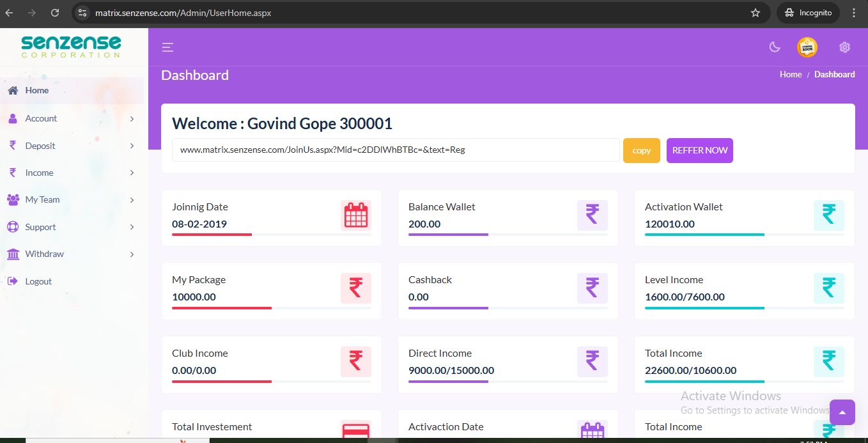Viewport: 868px width, 443px height.
Task: Bookmark this page with the star icon
Action: (756, 13)
